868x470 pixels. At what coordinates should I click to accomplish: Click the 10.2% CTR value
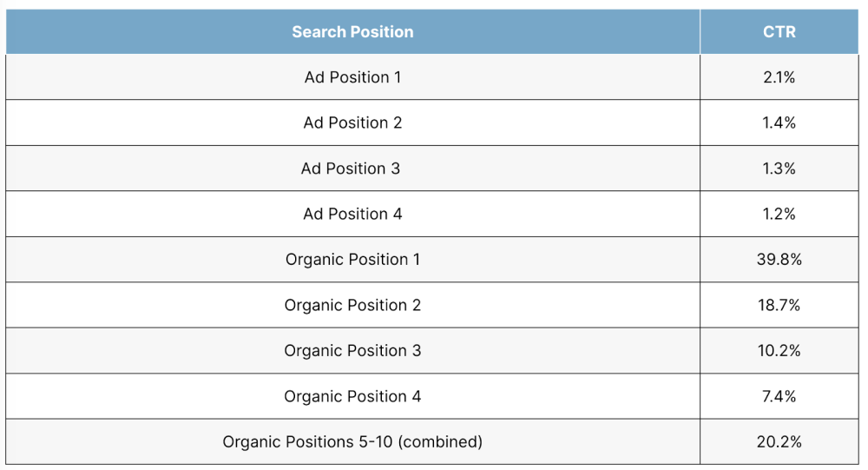pyautogui.click(x=779, y=351)
